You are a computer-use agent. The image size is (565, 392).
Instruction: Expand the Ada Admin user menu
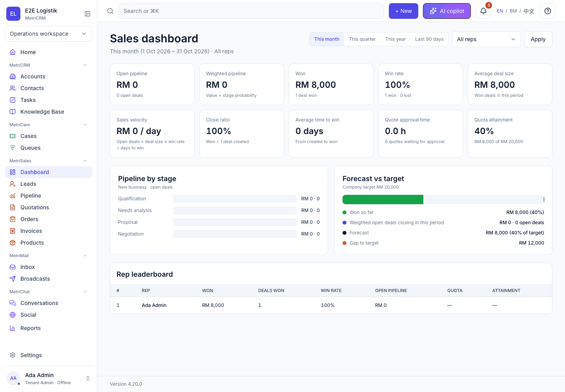coord(48,378)
